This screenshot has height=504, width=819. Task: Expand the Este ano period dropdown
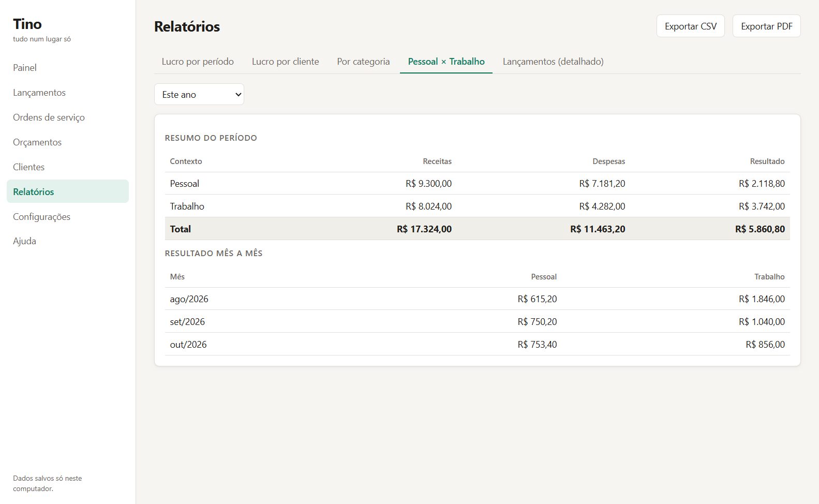(x=199, y=94)
